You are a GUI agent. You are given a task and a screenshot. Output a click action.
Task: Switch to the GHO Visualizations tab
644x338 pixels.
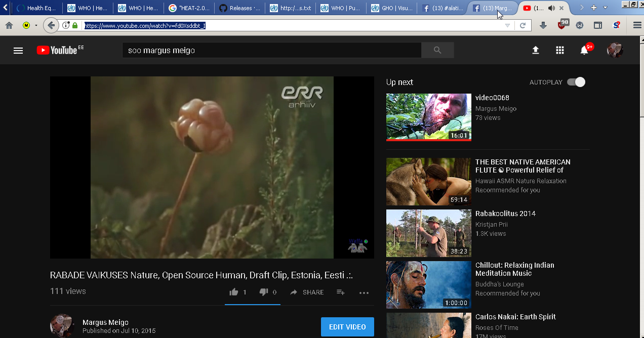(x=391, y=8)
